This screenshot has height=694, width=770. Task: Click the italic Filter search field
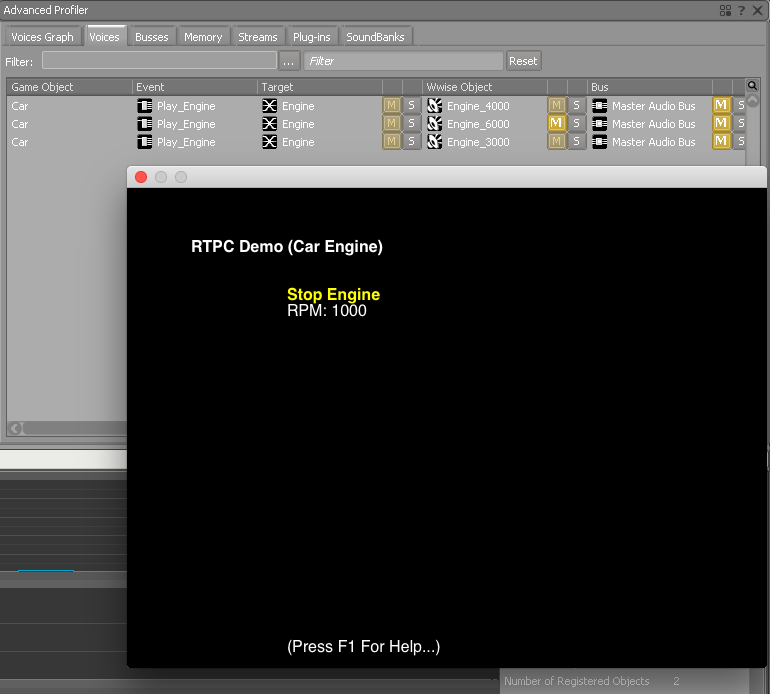404,61
